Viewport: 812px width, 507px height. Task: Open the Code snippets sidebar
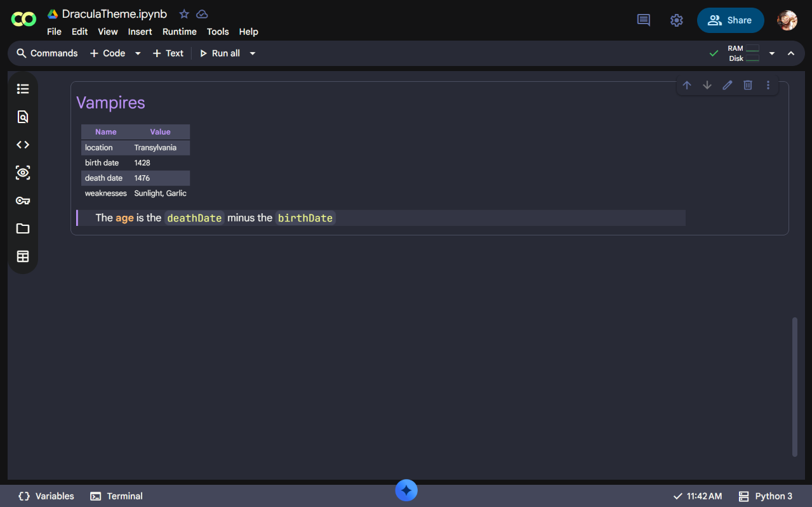coord(23,145)
